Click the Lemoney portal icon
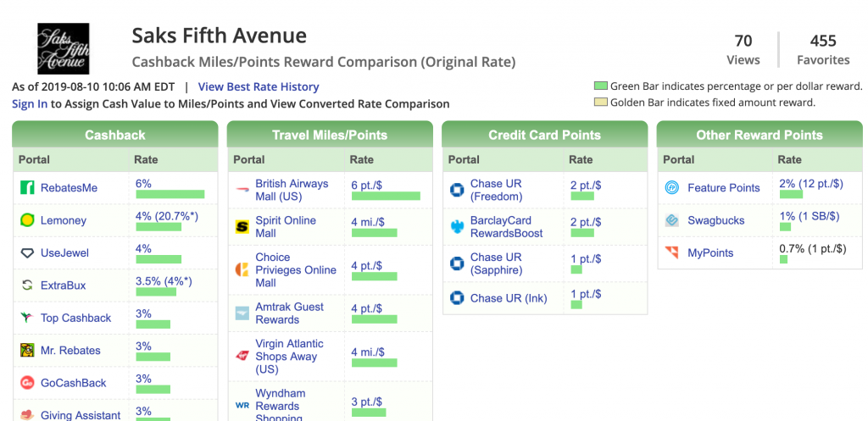 pyautogui.click(x=27, y=220)
